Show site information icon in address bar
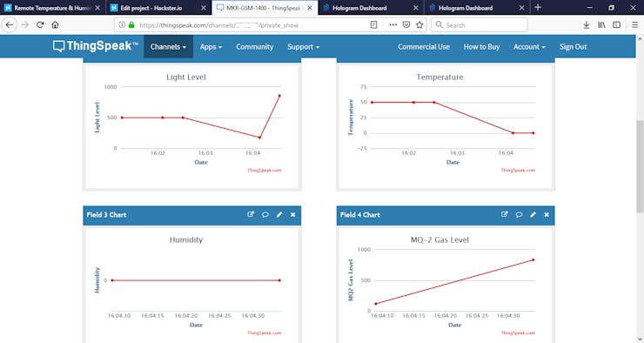 coord(122,25)
